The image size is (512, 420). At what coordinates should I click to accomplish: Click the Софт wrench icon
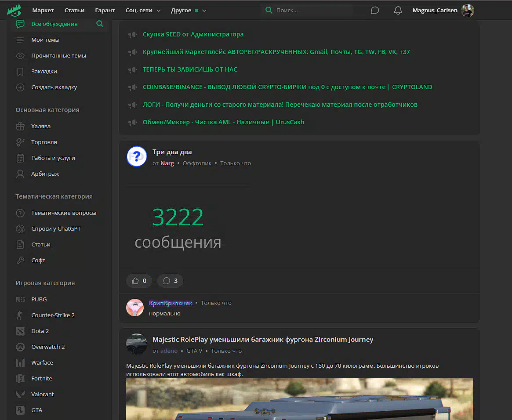(20, 261)
